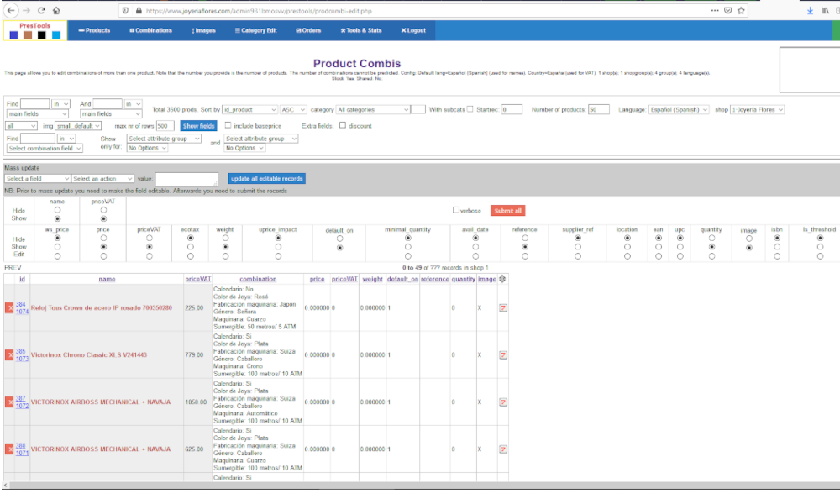Click the mass update value field
The height and width of the screenshot is (504, 840).
[186, 179]
